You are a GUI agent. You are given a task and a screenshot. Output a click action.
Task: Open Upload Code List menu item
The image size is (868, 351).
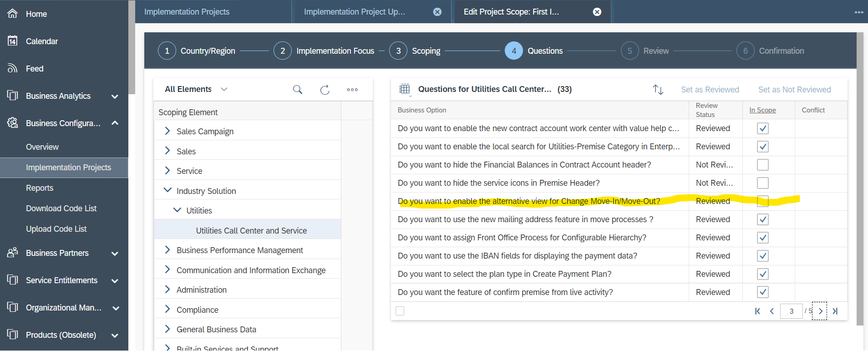[56, 229]
